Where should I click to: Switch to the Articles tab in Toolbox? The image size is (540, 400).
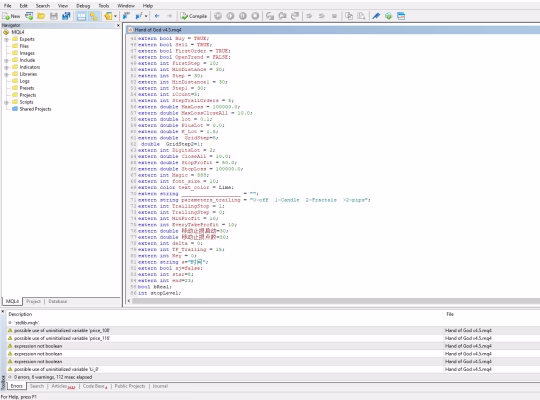coord(63,387)
